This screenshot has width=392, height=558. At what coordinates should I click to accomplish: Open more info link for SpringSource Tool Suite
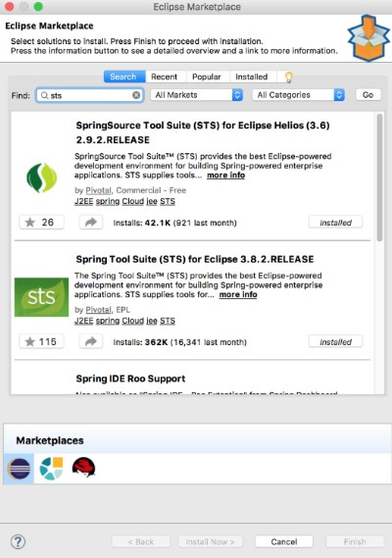pos(225,176)
